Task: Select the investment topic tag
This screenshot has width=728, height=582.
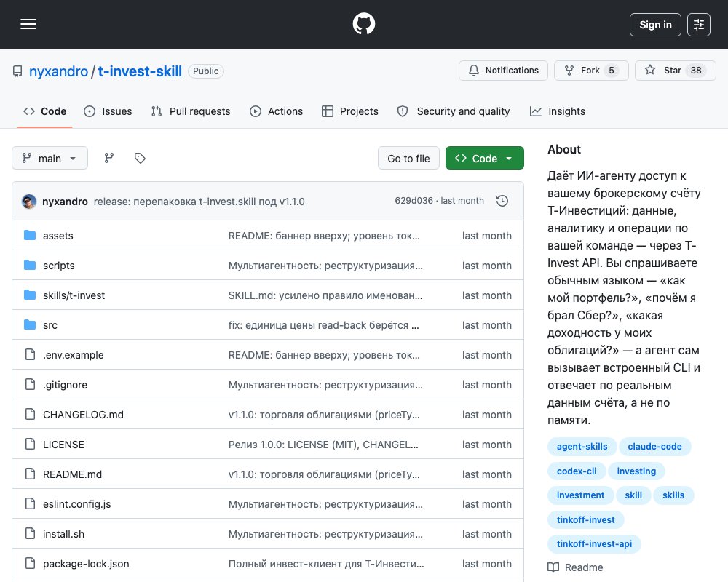Action: [x=580, y=495]
